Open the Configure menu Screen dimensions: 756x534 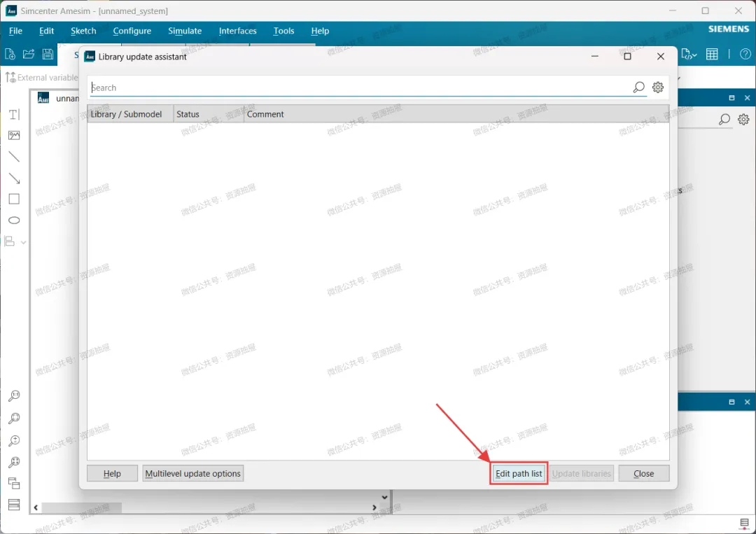(x=132, y=31)
